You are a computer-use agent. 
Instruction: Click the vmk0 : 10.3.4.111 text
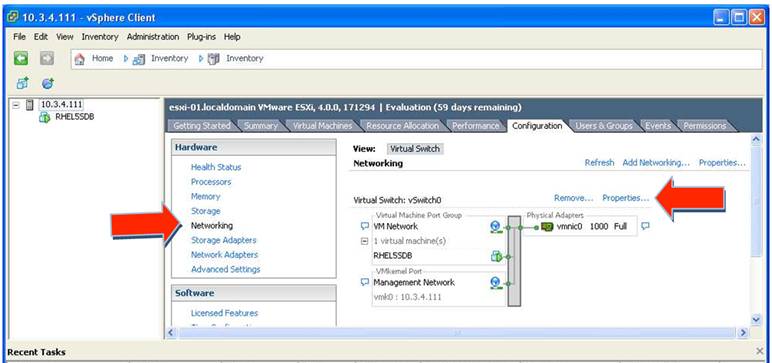[x=407, y=297]
